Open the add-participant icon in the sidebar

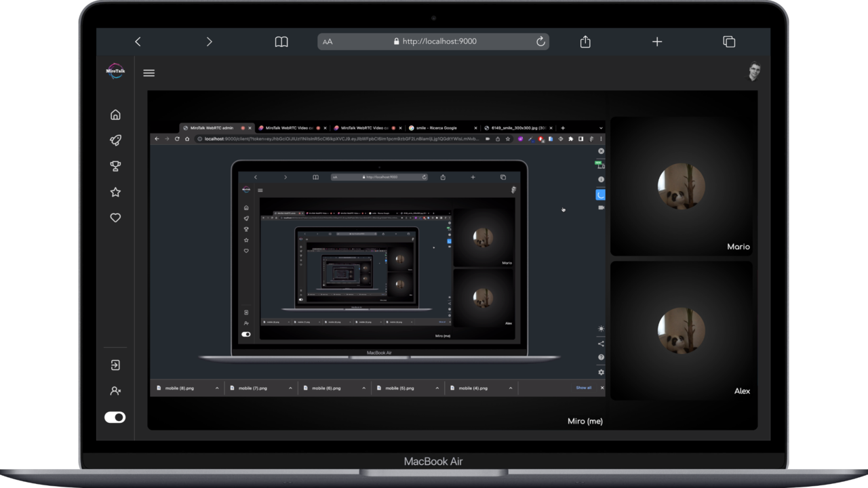[x=115, y=390]
